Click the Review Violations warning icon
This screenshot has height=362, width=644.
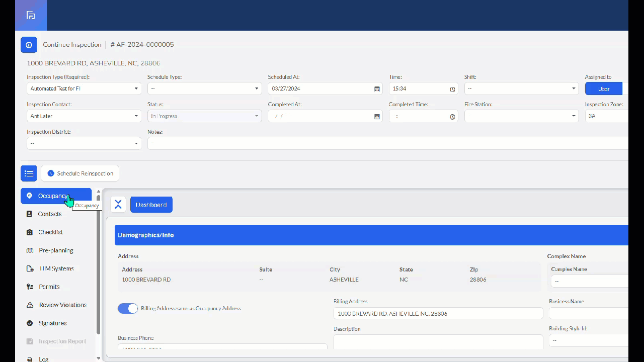point(29,305)
